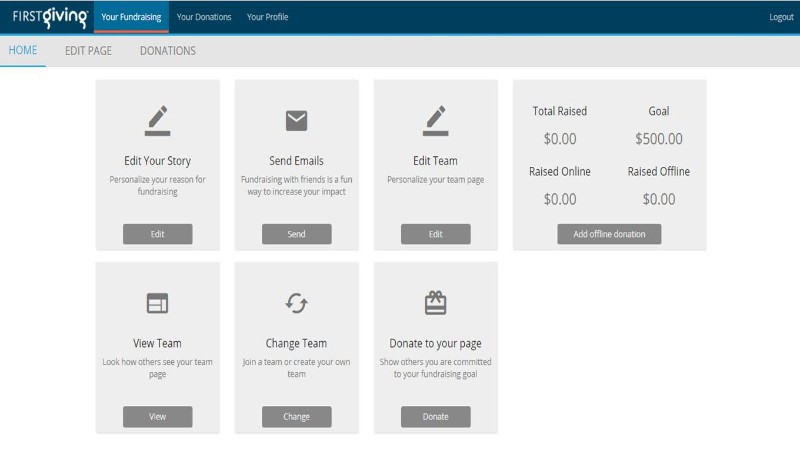
Task: Click the 'Edit Your Story' heading
Action: (x=157, y=161)
